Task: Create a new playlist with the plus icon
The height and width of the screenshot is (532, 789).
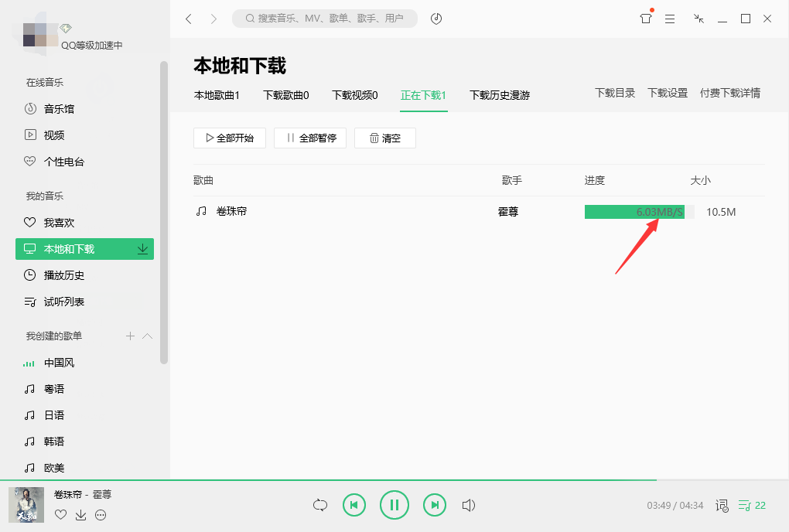Action: (x=129, y=336)
